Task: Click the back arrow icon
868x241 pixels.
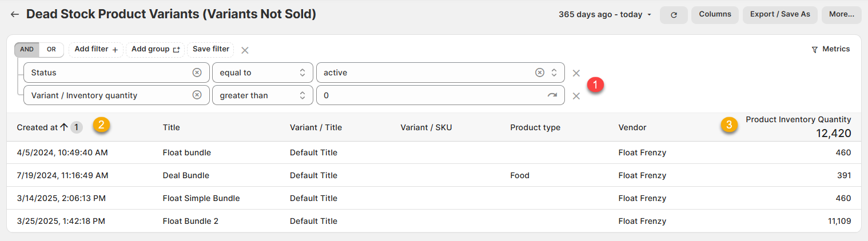Action: [x=15, y=14]
